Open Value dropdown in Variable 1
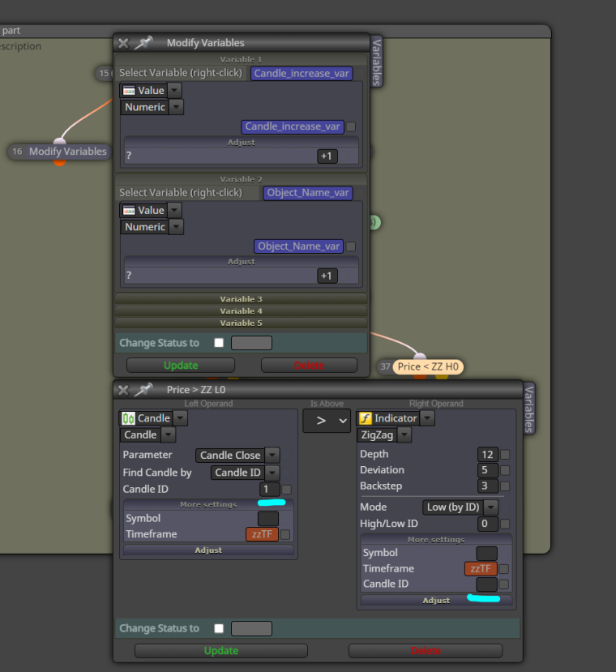Viewport: 616px width, 672px height. tap(174, 91)
